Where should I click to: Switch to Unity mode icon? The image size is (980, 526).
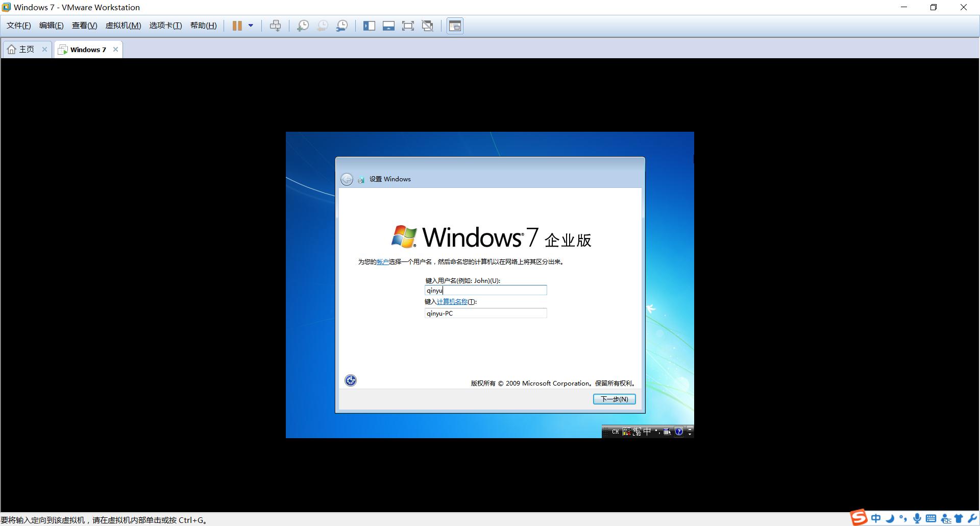point(428,26)
